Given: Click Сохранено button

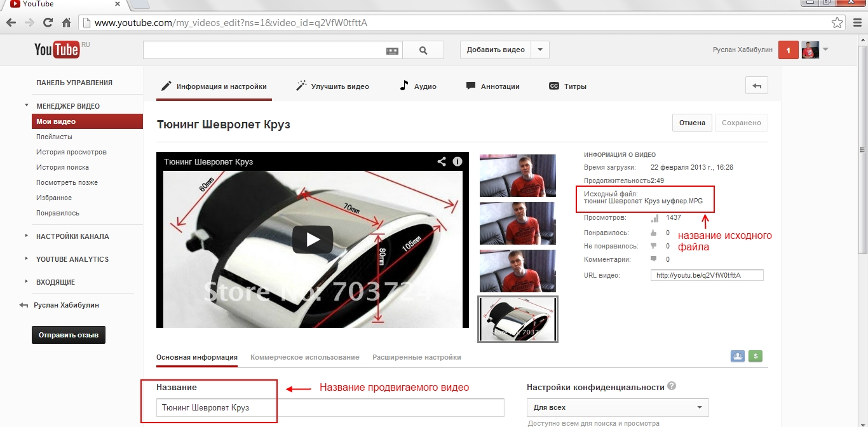Looking at the screenshot, I should pyautogui.click(x=742, y=123).
